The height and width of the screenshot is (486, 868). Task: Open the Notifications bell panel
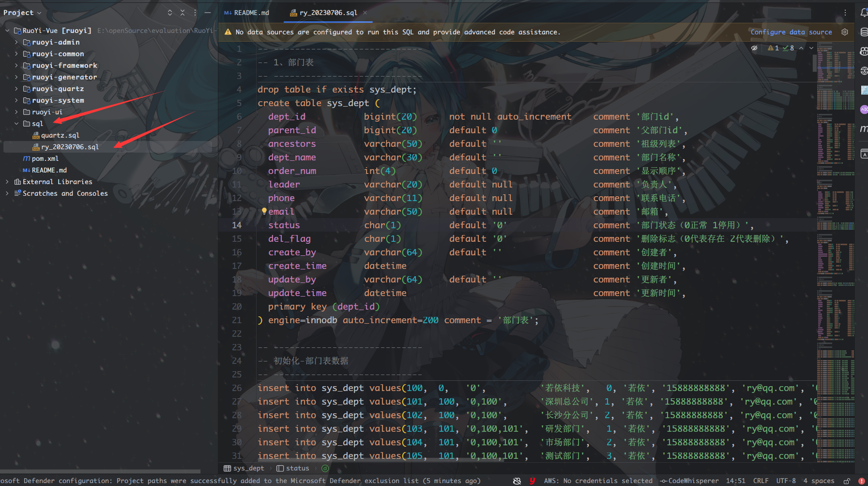click(864, 13)
